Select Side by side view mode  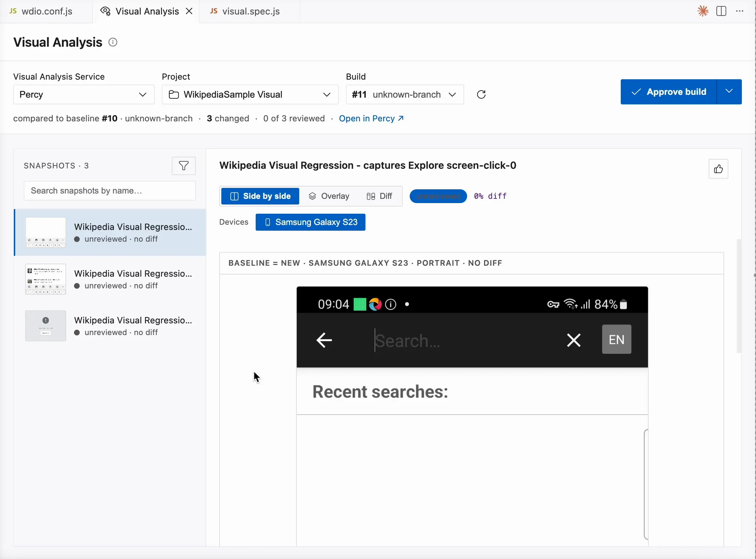(x=260, y=196)
